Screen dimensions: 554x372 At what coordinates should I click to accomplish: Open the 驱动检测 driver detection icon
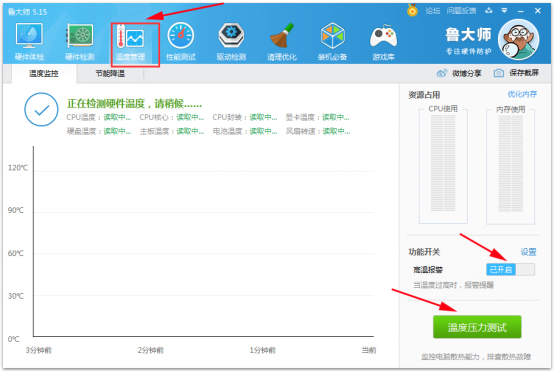click(231, 41)
